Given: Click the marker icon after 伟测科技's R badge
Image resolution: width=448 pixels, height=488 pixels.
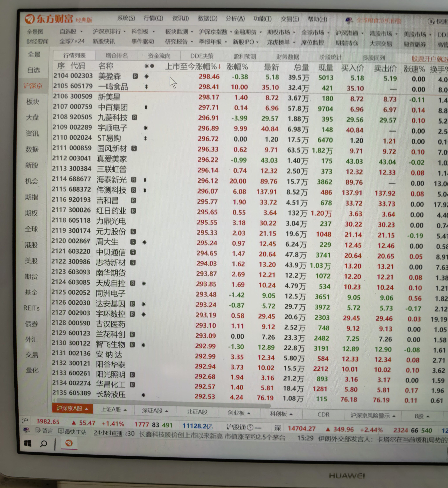Looking at the screenshot, I should pyautogui.click(x=145, y=190).
